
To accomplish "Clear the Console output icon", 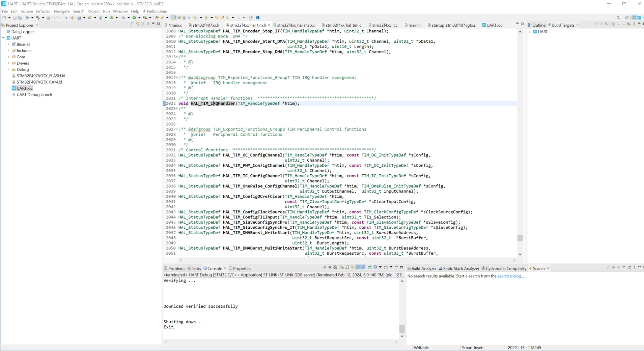I will (342, 267).
